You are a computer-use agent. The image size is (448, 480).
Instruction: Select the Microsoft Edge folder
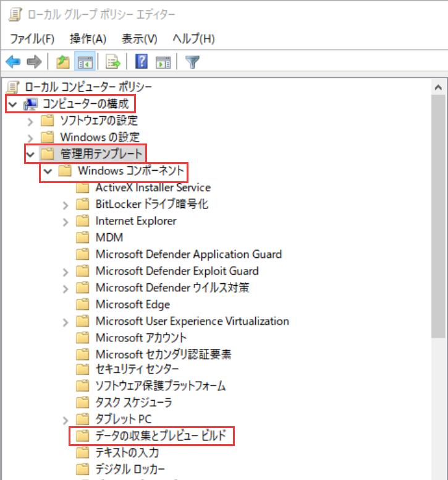(x=132, y=304)
